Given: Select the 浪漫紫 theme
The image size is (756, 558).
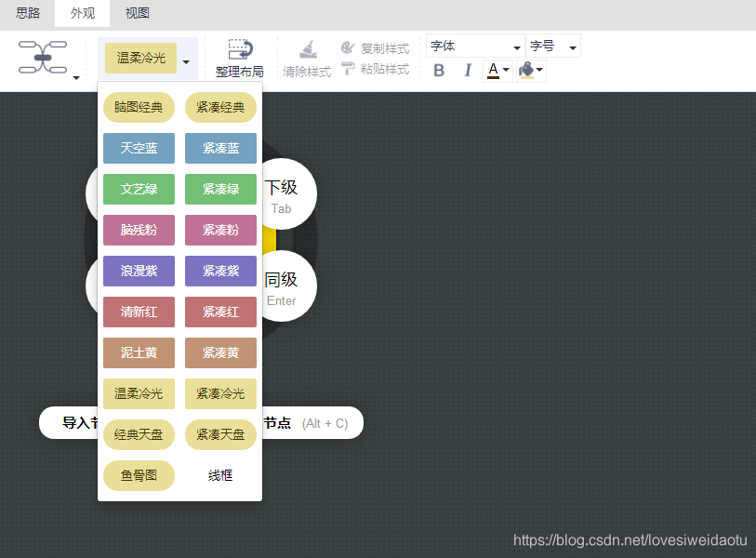Looking at the screenshot, I should pyautogui.click(x=139, y=271).
